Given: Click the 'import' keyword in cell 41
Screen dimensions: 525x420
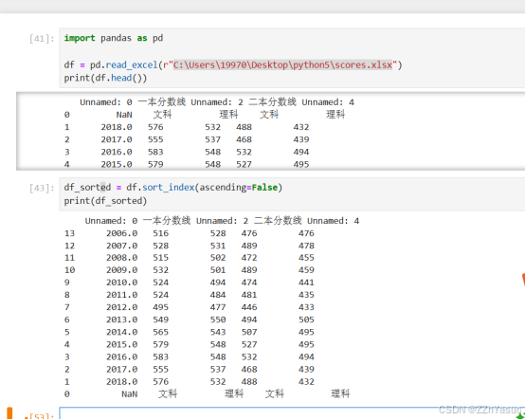Looking at the screenshot, I should pyautogui.click(x=80, y=38).
